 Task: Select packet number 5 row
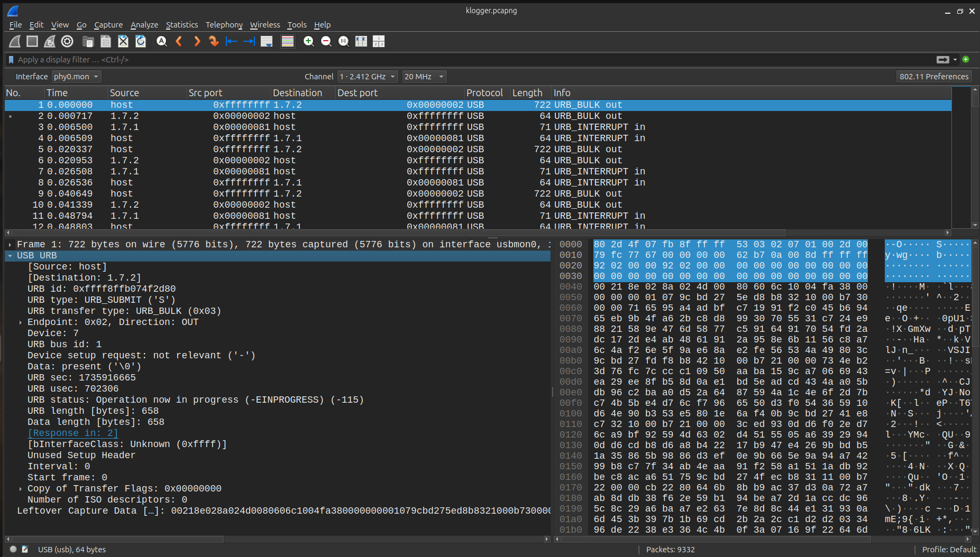coord(478,150)
